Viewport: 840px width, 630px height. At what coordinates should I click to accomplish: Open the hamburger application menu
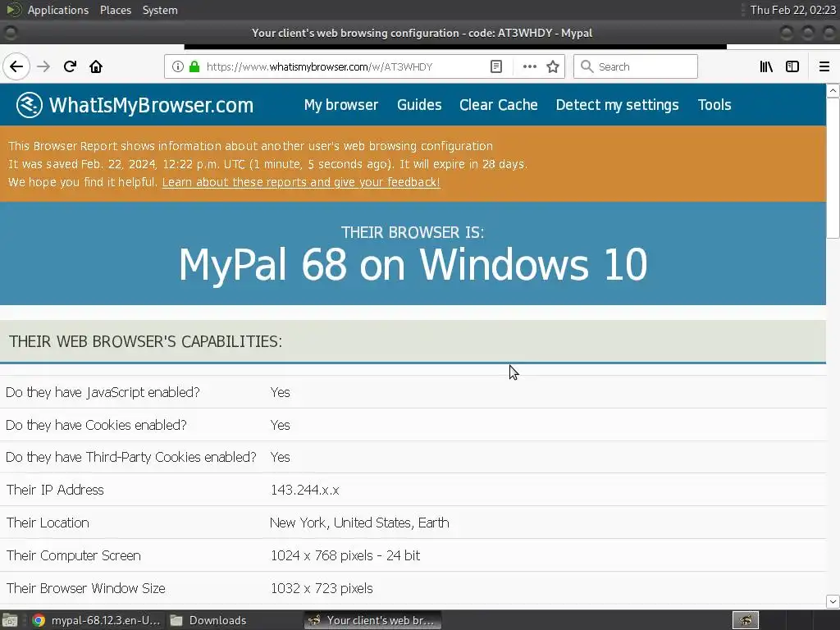(824, 66)
